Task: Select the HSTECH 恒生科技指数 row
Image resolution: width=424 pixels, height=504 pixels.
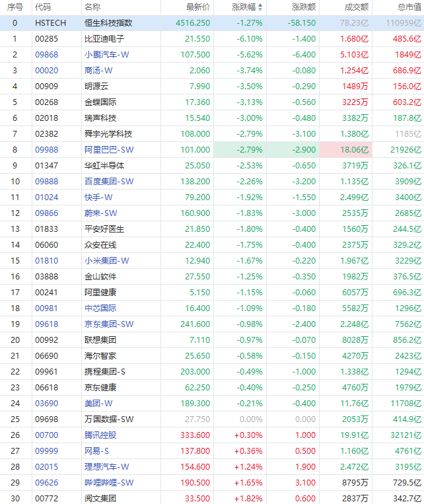Action: pyautogui.click(x=212, y=23)
